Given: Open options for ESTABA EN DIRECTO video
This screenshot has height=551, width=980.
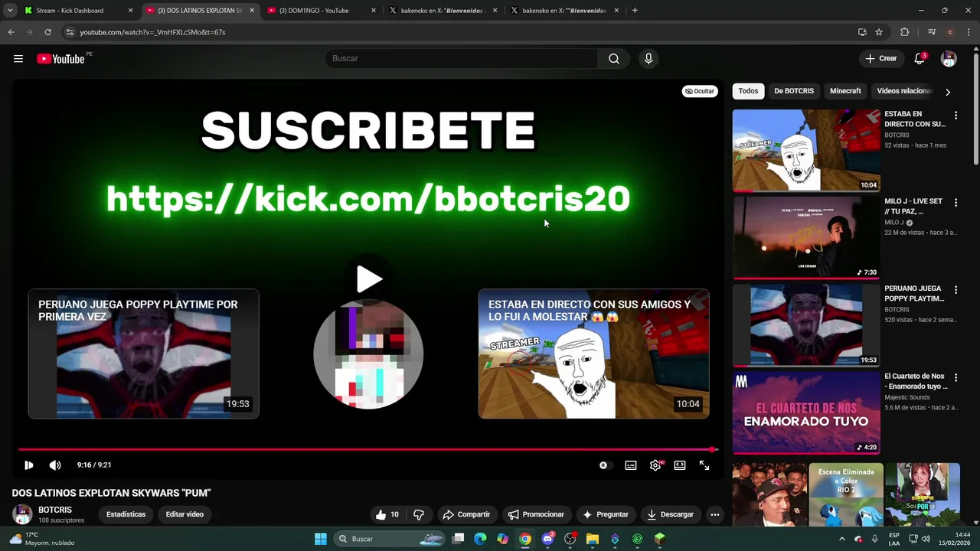Looking at the screenshot, I should pos(955,116).
